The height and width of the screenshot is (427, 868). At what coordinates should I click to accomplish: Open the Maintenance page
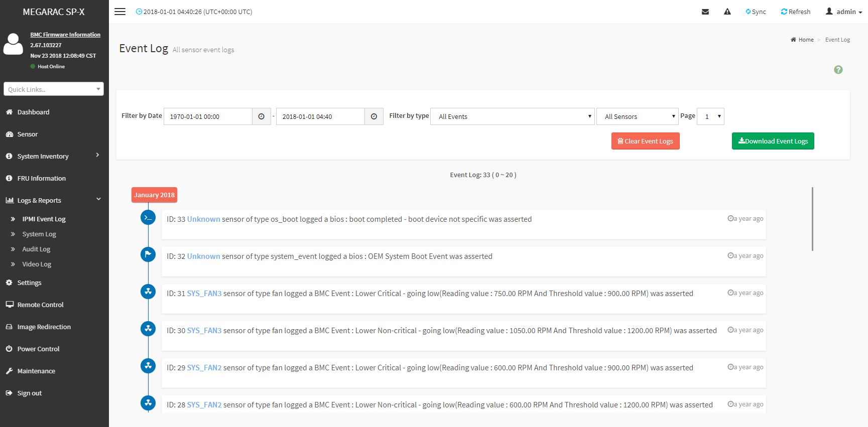[x=36, y=371]
